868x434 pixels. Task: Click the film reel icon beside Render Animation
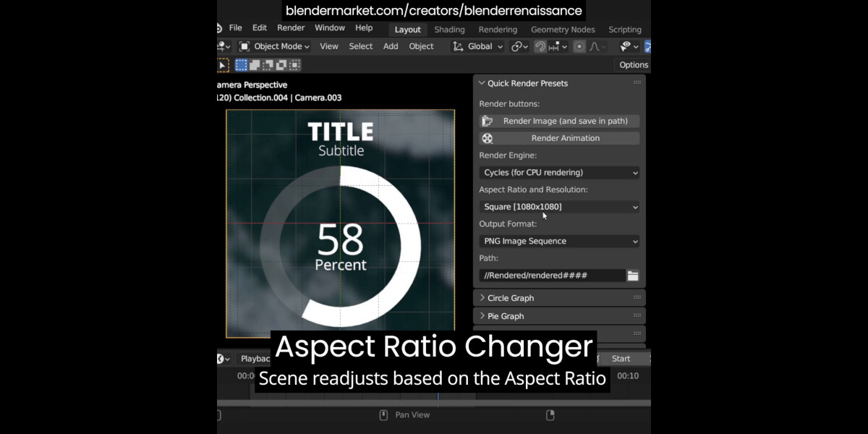pos(488,137)
